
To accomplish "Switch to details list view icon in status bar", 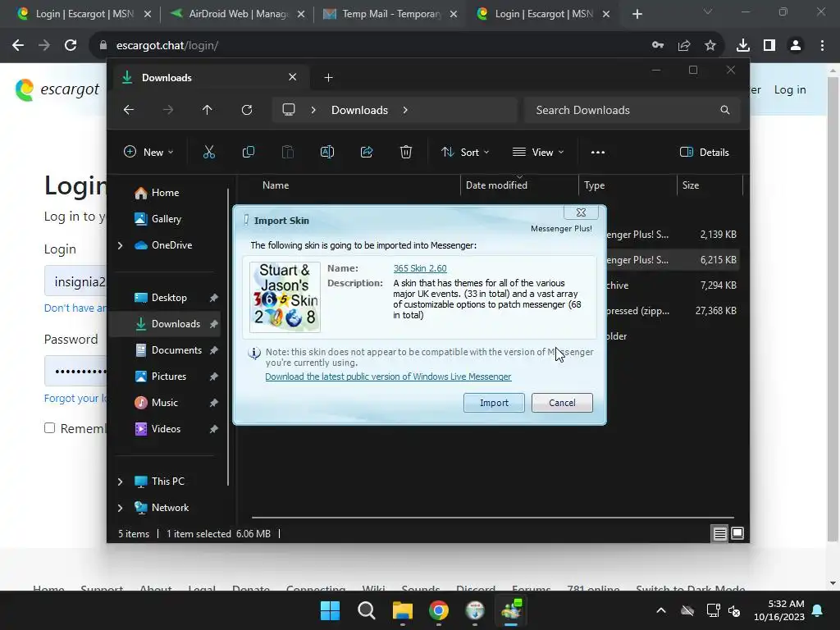I will (x=720, y=533).
